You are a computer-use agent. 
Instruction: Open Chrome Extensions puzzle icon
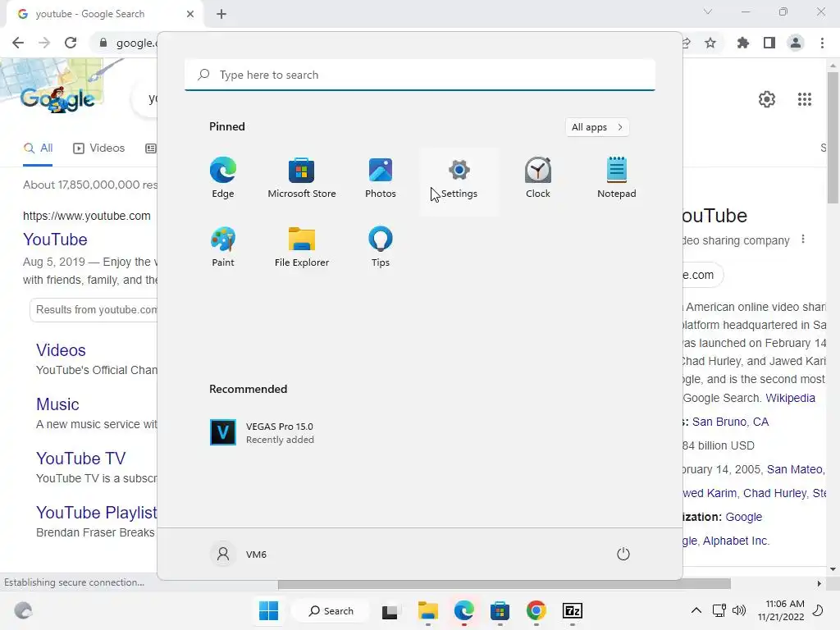[x=743, y=43]
